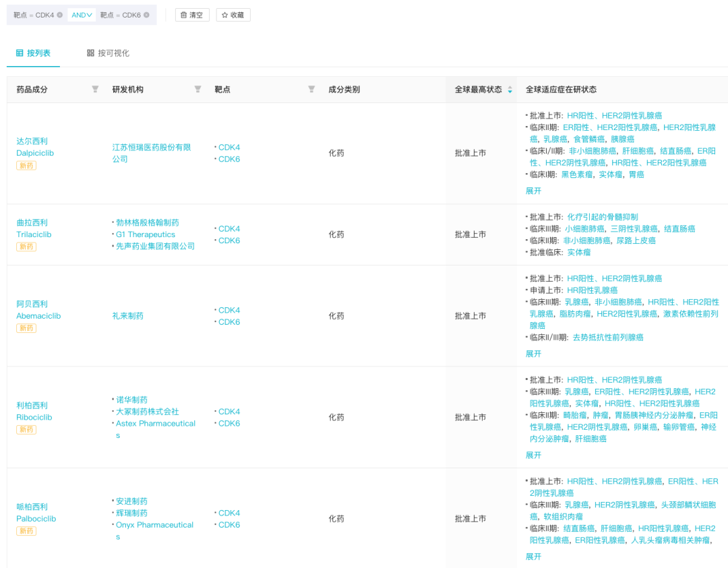The width and height of the screenshot is (728, 568).
Task: Open 尿路上皮癌 indication link
Action: pos(636,241)
